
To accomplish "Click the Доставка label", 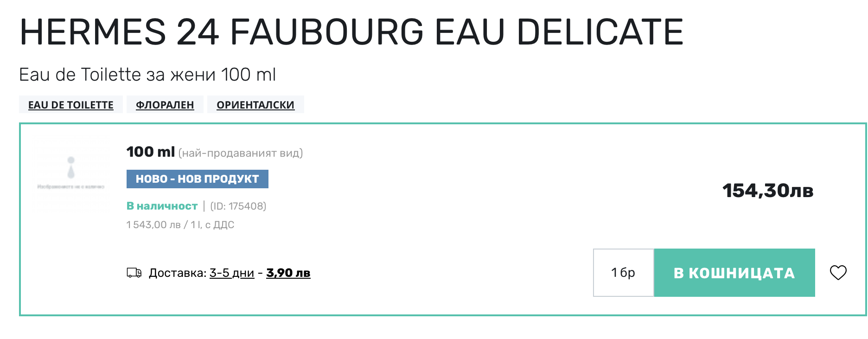I will tap(178, 273).
